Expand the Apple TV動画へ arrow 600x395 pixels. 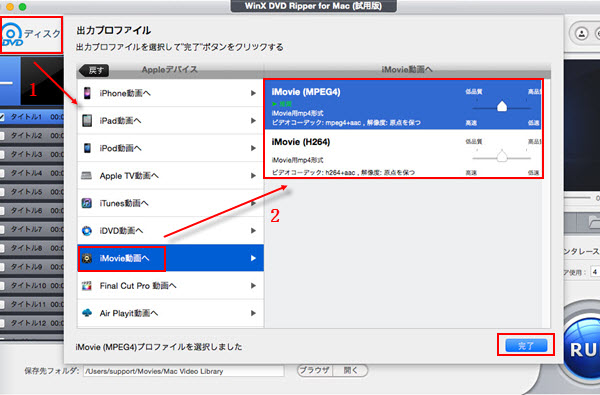click(x=253, y=176)
